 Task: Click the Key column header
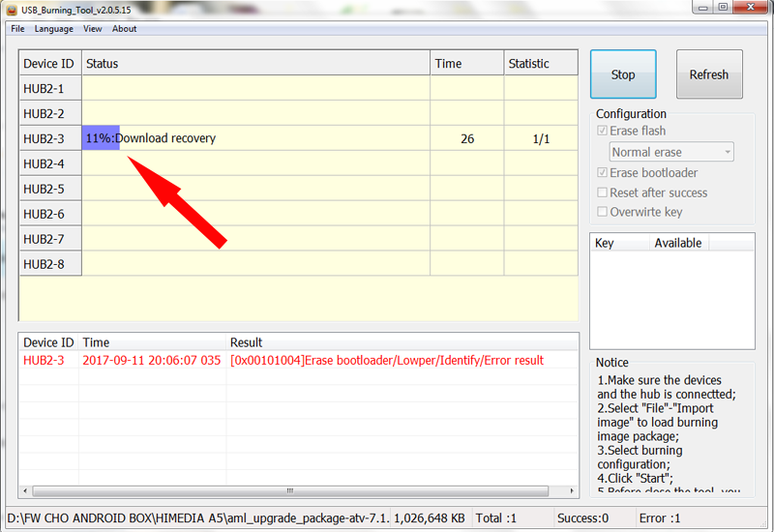[x=605, y=243]
